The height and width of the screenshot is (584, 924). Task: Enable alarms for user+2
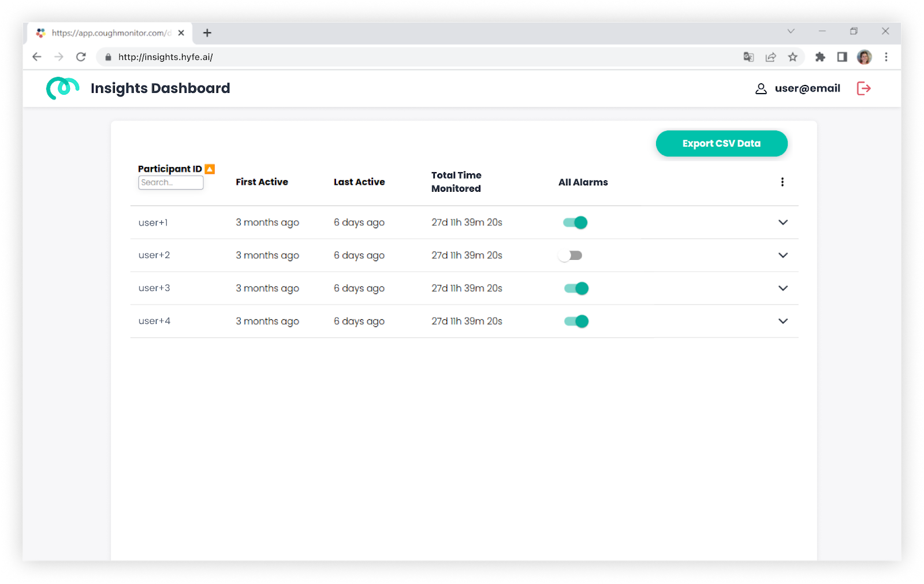571,255
